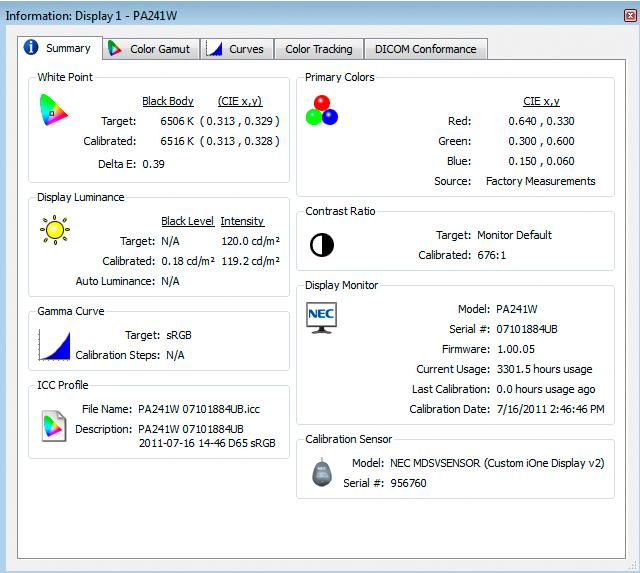Click the half-black Contrast Ratio icon
The width and height of the screenshot is (640, 573).
click(x=322, y=245)
